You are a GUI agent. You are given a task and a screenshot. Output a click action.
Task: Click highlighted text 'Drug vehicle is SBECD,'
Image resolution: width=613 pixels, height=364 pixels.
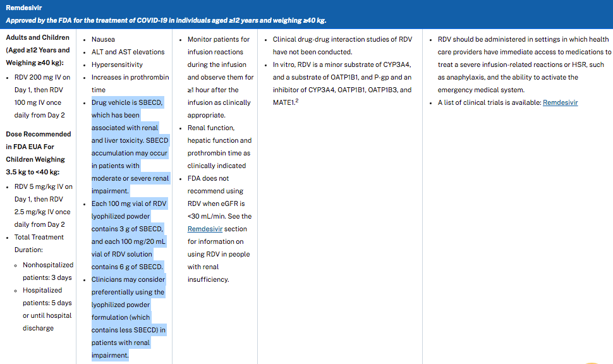pyautogui.click(x=127, y=102)
